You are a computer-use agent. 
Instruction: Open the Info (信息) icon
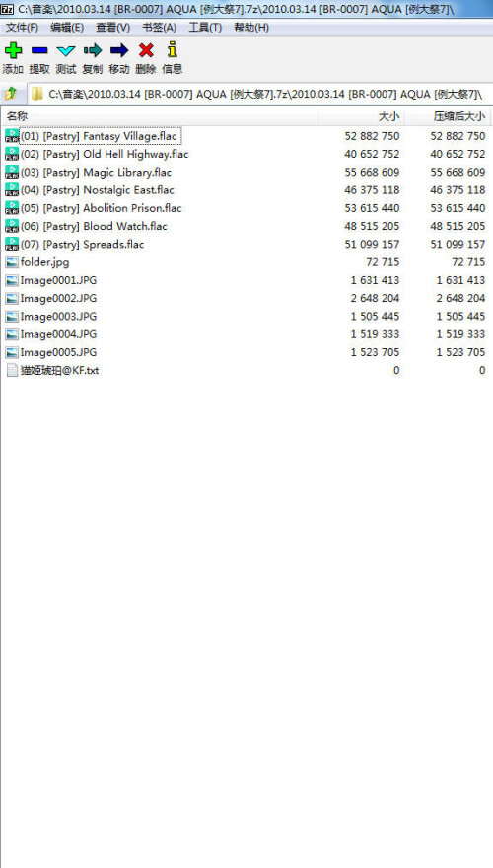173,50
